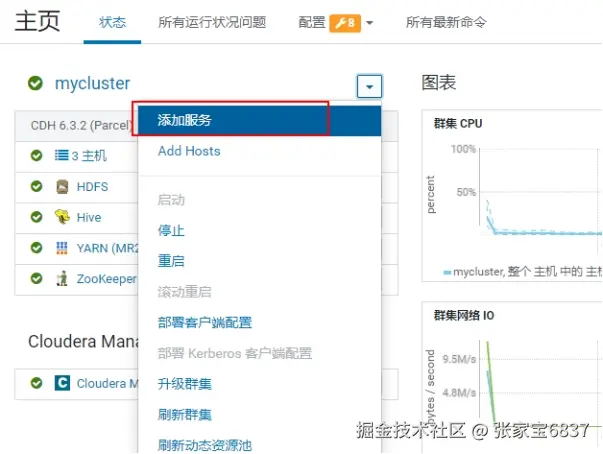Open the Hive service link
Screen dimensions: 603x454
point(89,217)
